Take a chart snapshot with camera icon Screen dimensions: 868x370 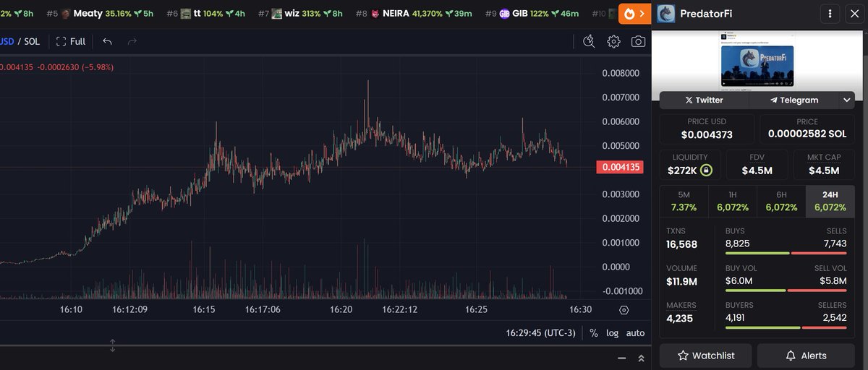pyautogui.click(x=638, y=41)
